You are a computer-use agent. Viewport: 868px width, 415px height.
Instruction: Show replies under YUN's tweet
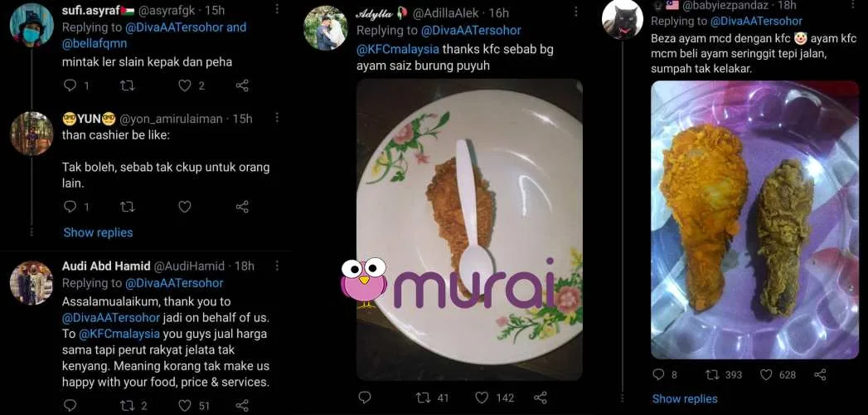click(x=98, y=232)
